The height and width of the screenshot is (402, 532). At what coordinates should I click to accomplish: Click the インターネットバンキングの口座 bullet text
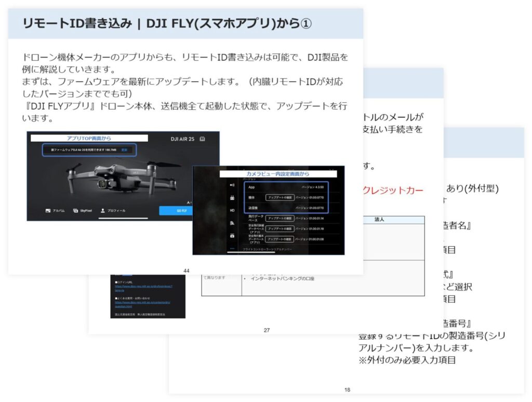[282, 278]
